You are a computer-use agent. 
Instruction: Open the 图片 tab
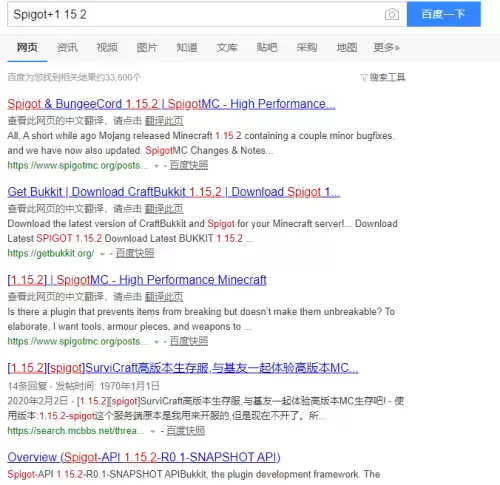147,48
